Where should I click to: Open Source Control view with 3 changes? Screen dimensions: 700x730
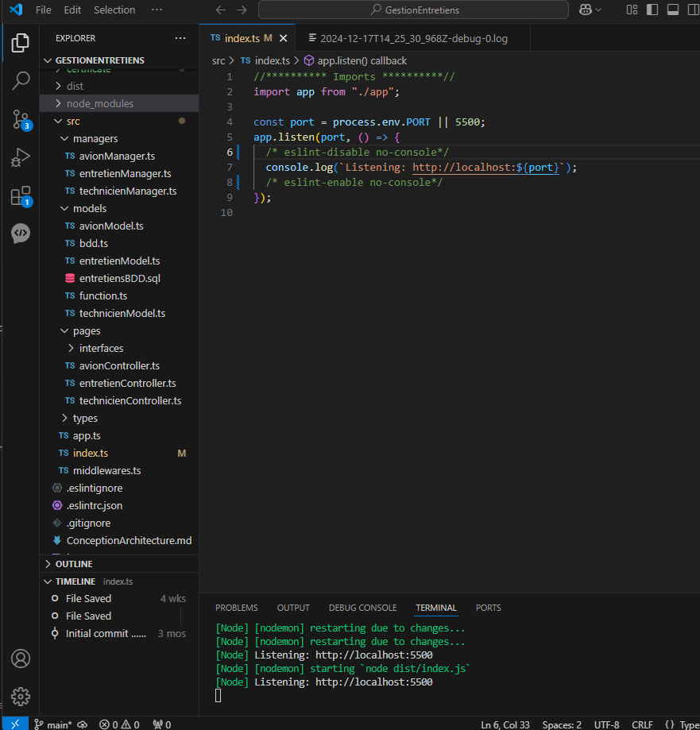tap(21, 120)
